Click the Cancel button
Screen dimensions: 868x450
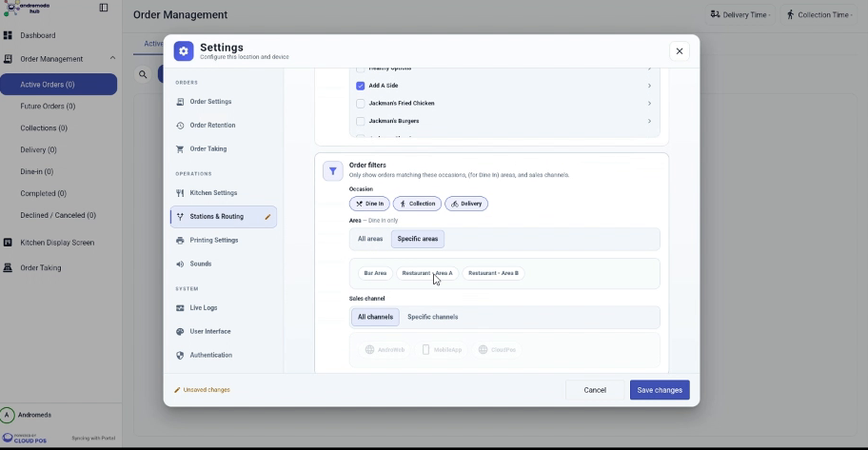click(595, 390)
